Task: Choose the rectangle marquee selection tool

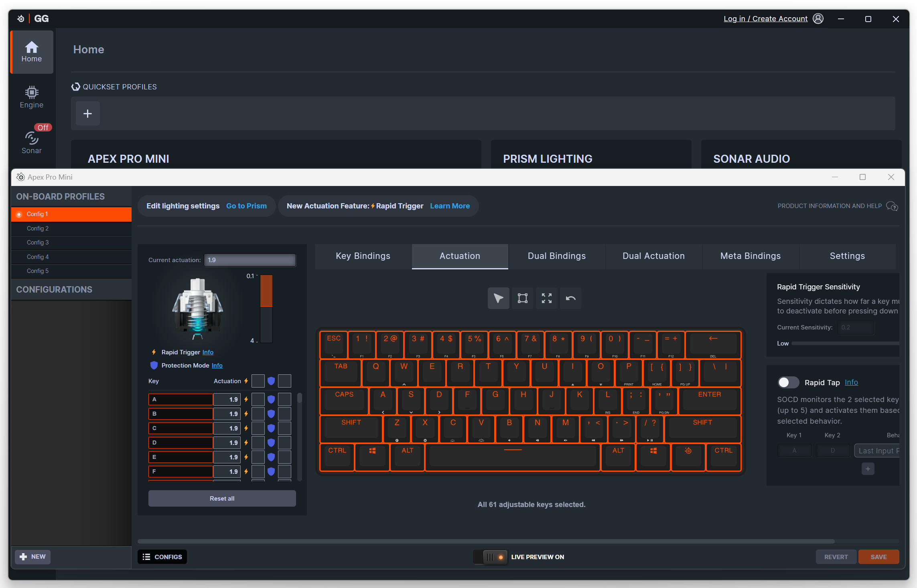Action: tap(522, 298)
